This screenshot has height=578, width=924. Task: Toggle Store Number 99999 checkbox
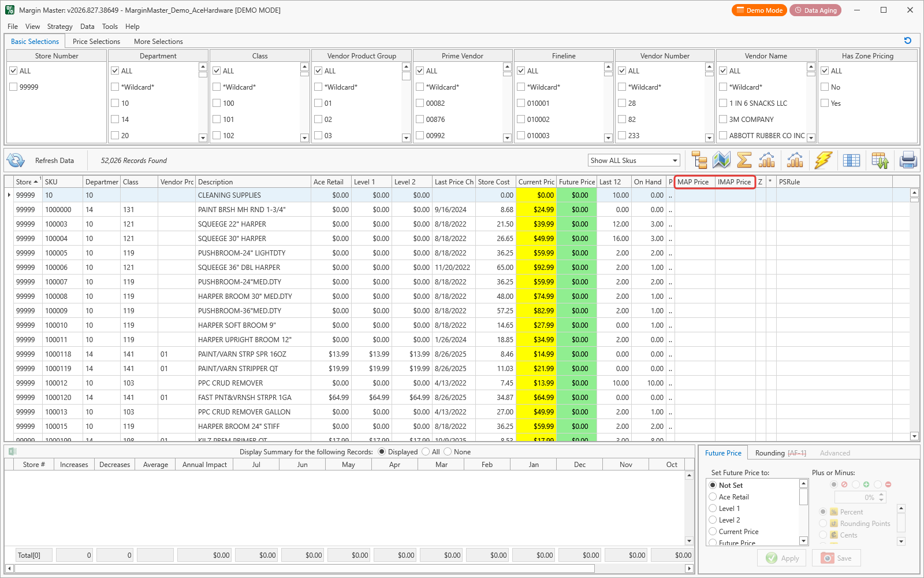pyautogui.click(x=13, y=87)
